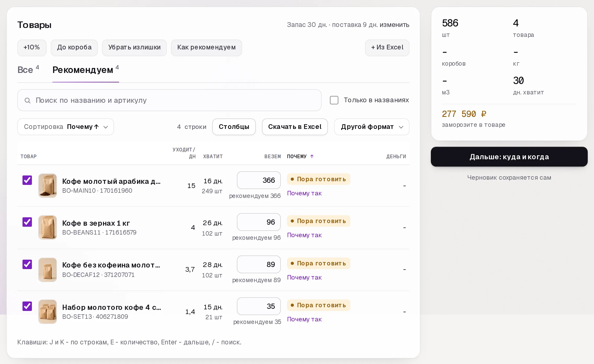Click Пора готовить badge for BO-MAIN10
This screenshot has height=364, width=594.
(x=318, y=179)
